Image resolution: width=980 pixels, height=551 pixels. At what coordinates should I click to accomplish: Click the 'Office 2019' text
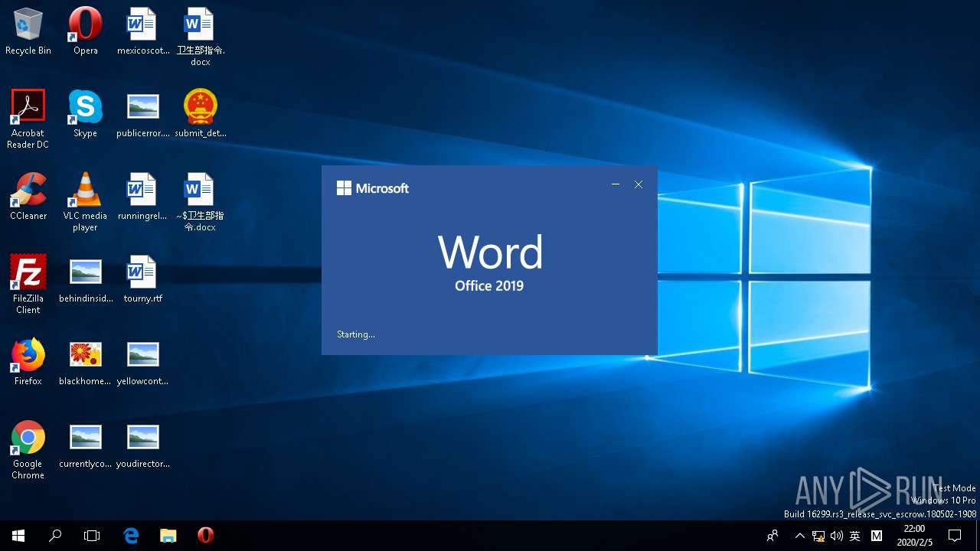489,285
